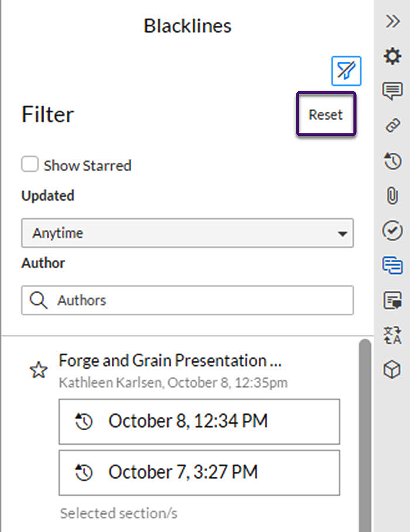The width and height of the screenshot is (410, 532).
Task: Open the translation icon
Action: tap(392, 335)
